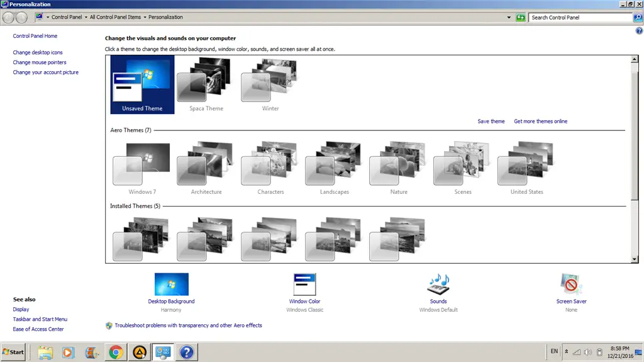The width and height of the screenshot is (644, 362).
Task: Click the Search Control Panel field
Action: (x=580, y=17)
